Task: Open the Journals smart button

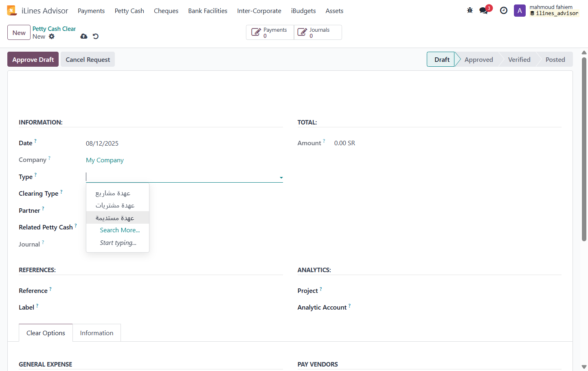Action: [318, 33]
